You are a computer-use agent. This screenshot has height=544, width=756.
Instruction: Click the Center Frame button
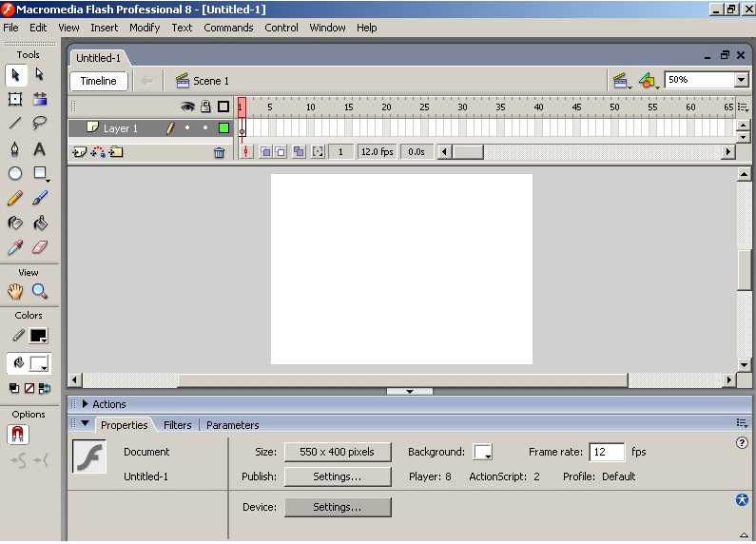(246, 152)
